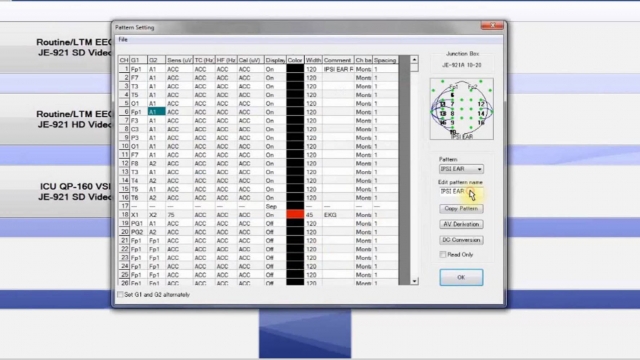
Task: Select the PG2 cell in row 20
Action: (138, 232)
